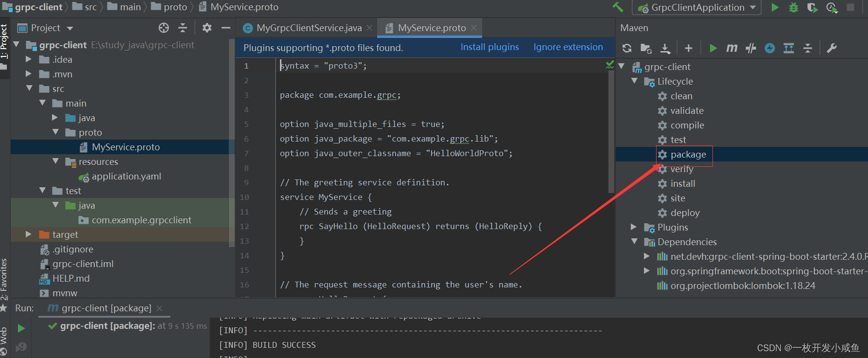Click the Build project hammer icon
The image size is (868, 358).
pos(617,7)
